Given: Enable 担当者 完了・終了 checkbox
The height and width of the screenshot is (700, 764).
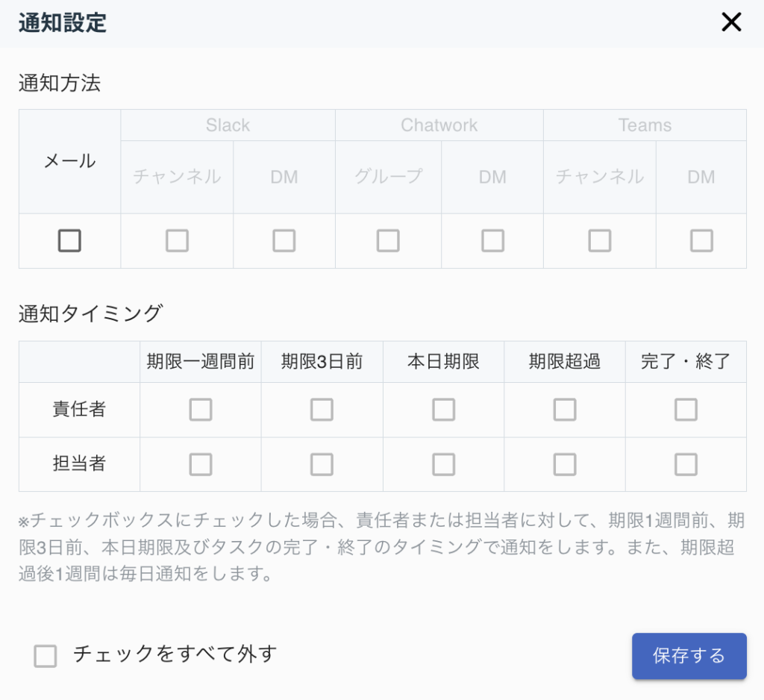Looking at the screenshot, I should click(x=686, y=464).
